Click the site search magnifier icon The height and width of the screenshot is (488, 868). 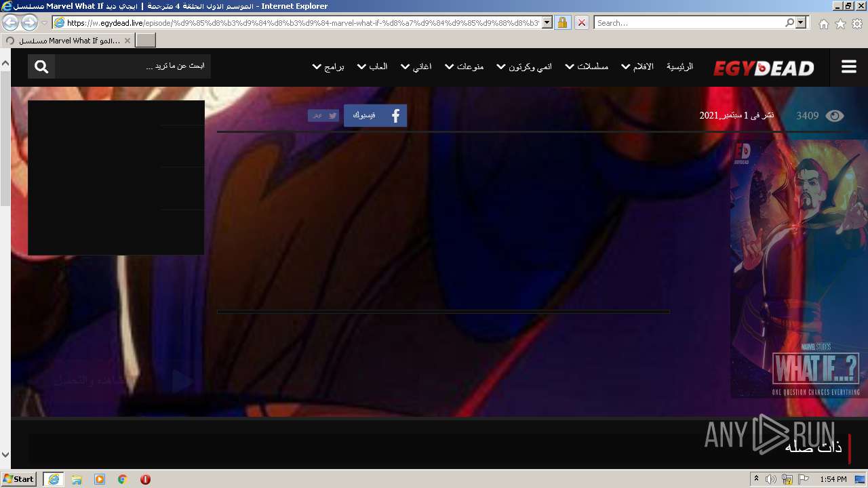(x=41, y=66)
